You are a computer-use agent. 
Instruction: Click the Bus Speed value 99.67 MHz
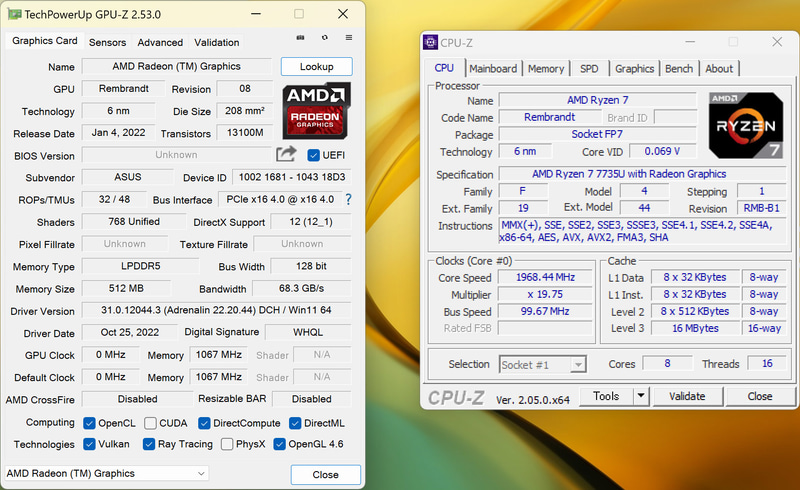pyautogui.click(x=545, y=311)
